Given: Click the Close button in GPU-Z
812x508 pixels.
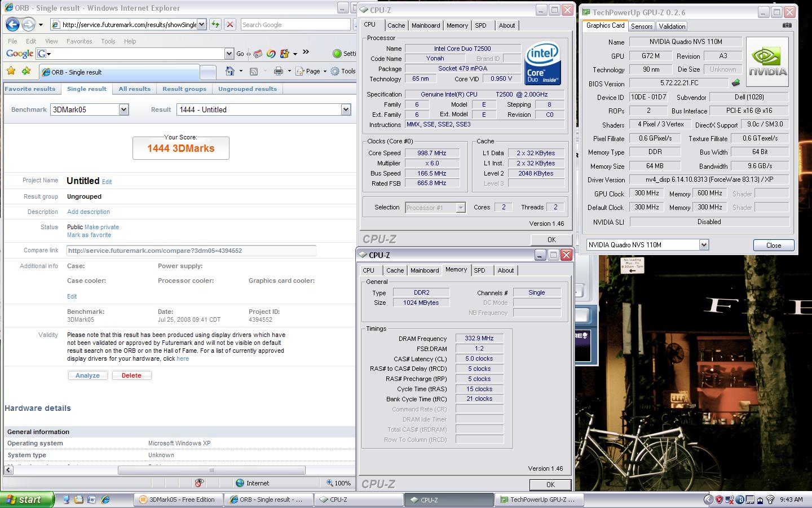Looking at the screenshot, I should (774, 245).
